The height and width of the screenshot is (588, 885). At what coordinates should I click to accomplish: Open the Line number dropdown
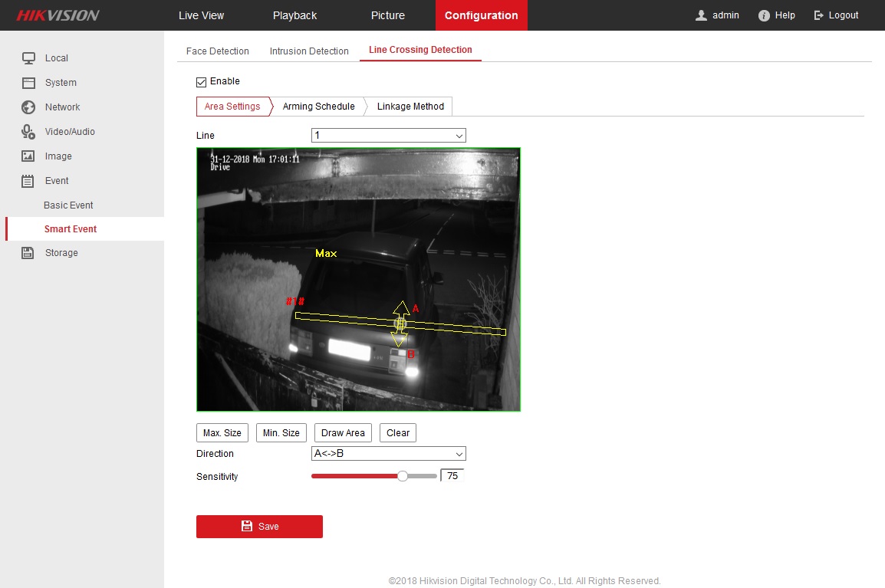click(x=388, y=136)
